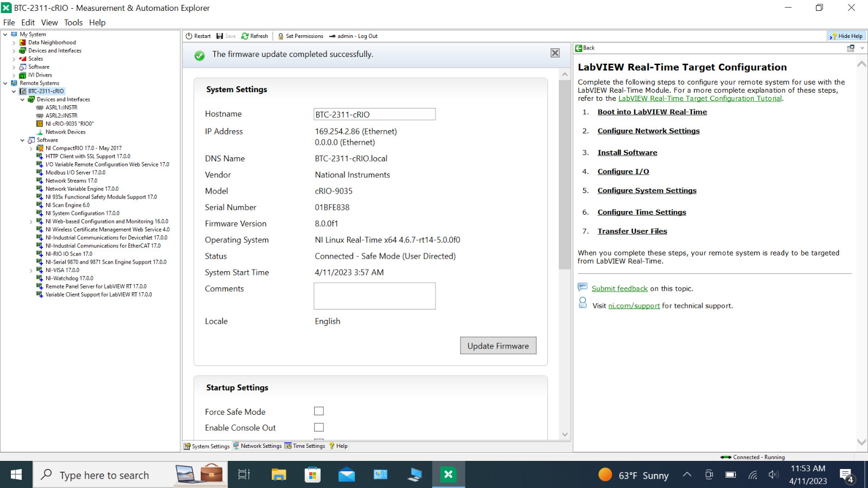Viewport: 868px width, 488px height.
Task: Click the Restart toolbar icon
Action: pyautogui.click(x=189, y=36)
